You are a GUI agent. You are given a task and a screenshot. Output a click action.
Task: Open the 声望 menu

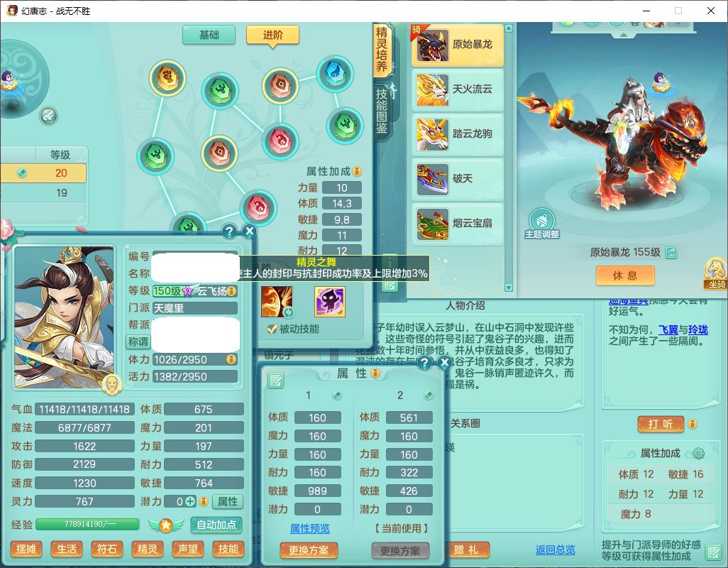[187, 550]
